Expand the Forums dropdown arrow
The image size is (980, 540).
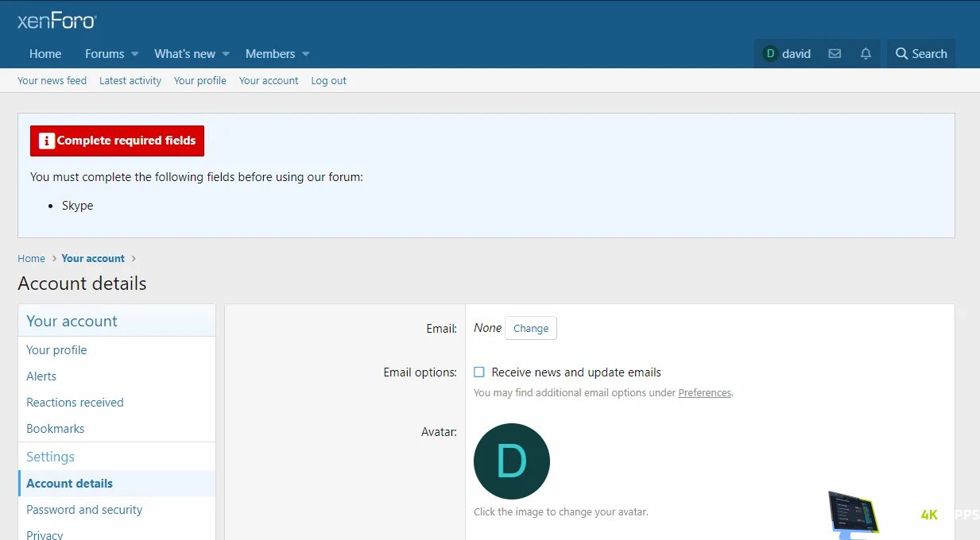pos(135,54)
